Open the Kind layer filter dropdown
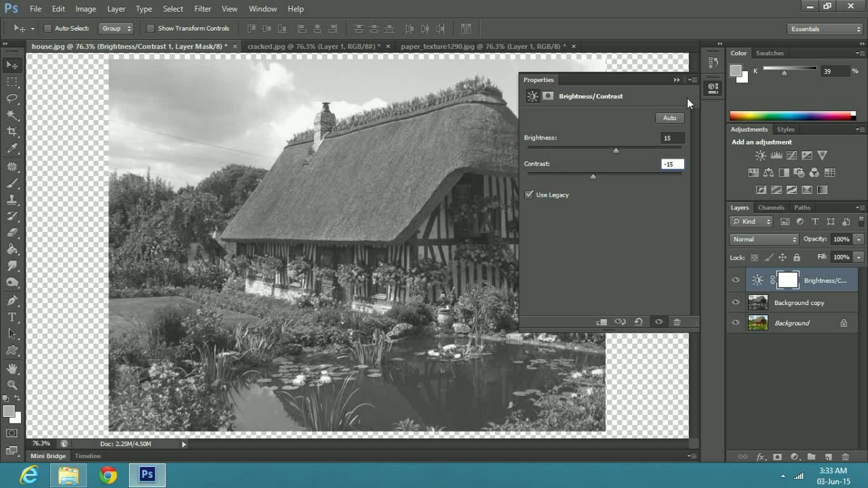This screenshot has width=868, height=488. 751,222
